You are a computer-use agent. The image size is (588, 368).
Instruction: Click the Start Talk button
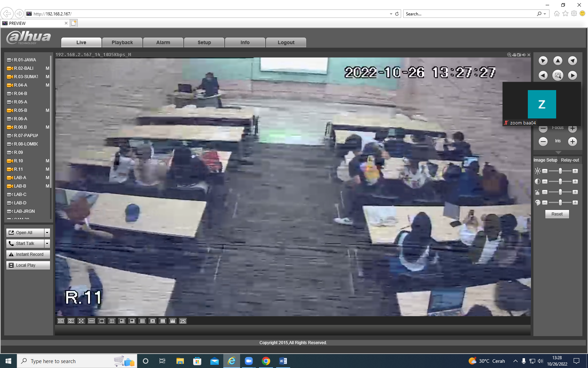[25, 243]
